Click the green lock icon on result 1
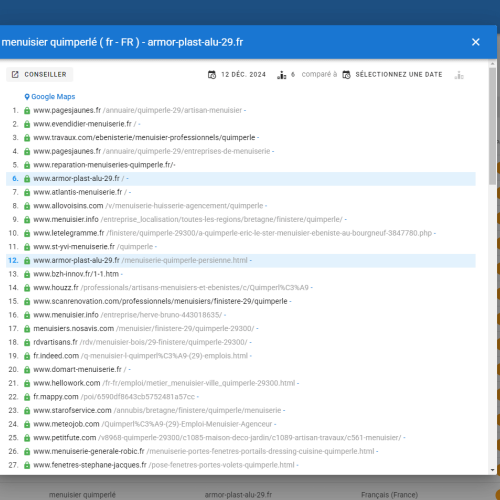500x500 pixels. [x=27, y=111]
